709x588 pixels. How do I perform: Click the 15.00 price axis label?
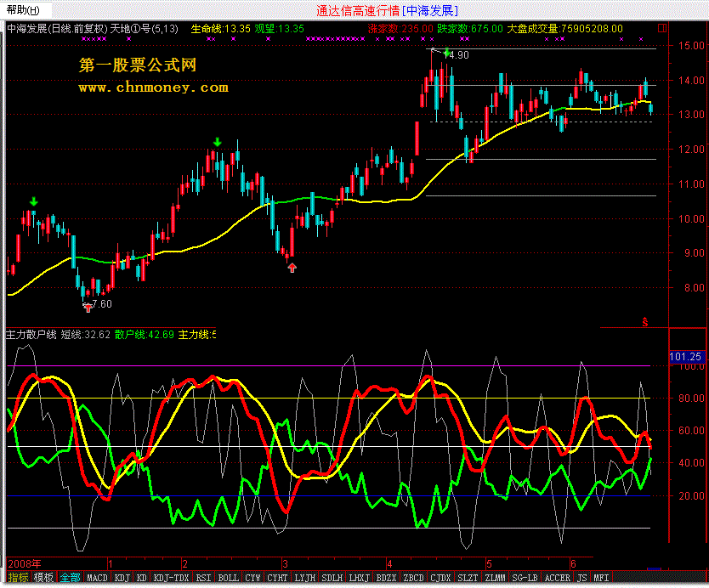(691, 45)
